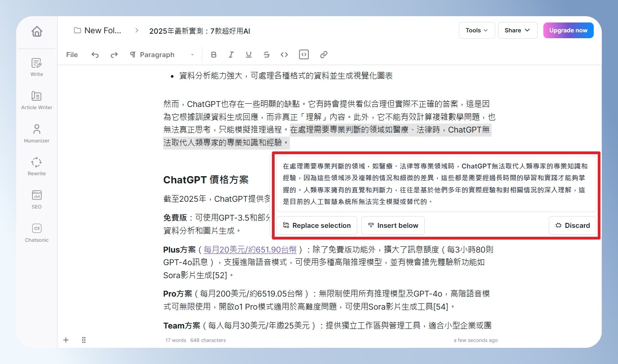Expand the Share dropdown
The image size is (618, 364).
518,31
